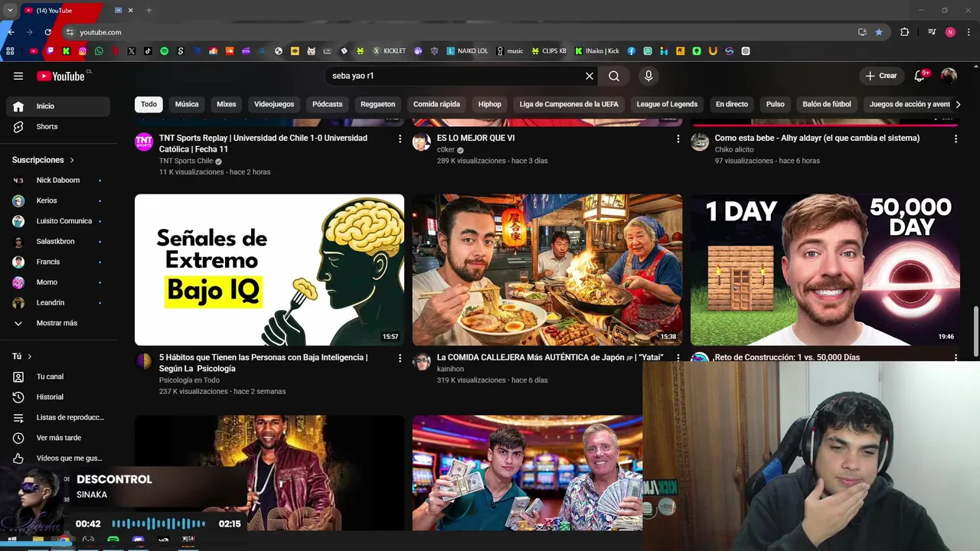
Task: Open the Nick Daboom subscription
Action: pyautogui.click(x=58, y=181)
